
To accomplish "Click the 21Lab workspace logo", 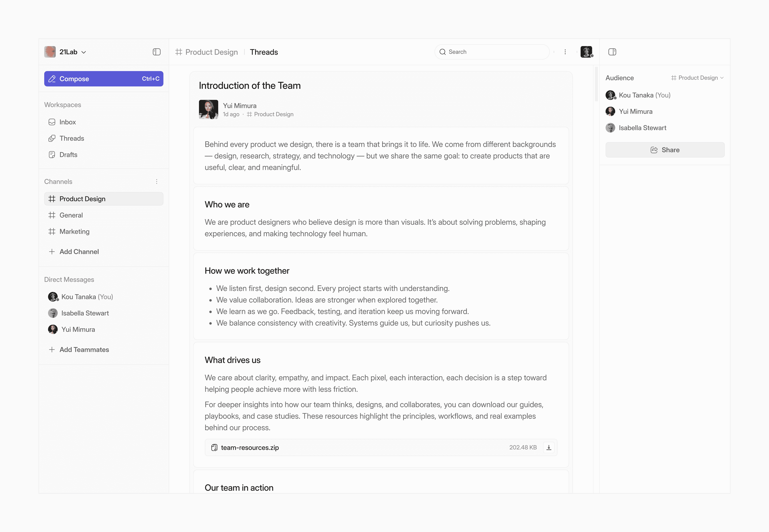I will [x=50, y=52].
